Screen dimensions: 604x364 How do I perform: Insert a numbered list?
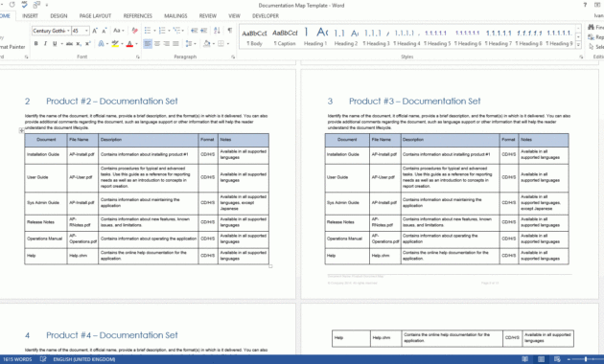point(162,31)
